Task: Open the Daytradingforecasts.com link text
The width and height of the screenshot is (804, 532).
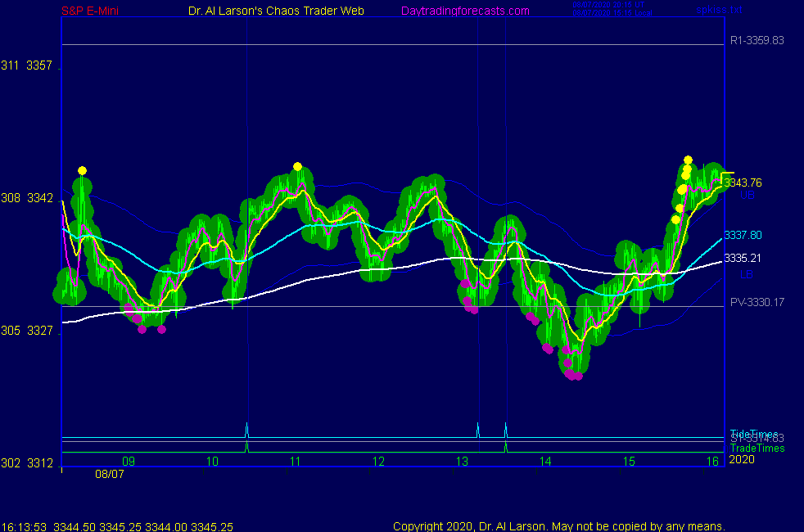Action: pos(465,11)
